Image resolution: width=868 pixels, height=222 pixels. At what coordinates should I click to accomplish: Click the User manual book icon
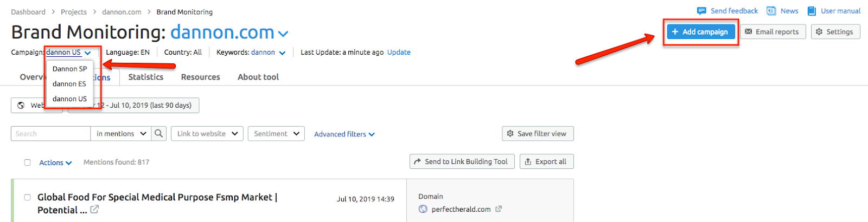pyautogui.click(x=812, y=11)
